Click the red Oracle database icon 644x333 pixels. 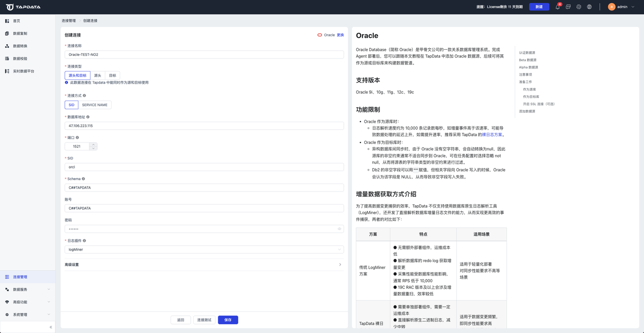[x=319, y=35]
